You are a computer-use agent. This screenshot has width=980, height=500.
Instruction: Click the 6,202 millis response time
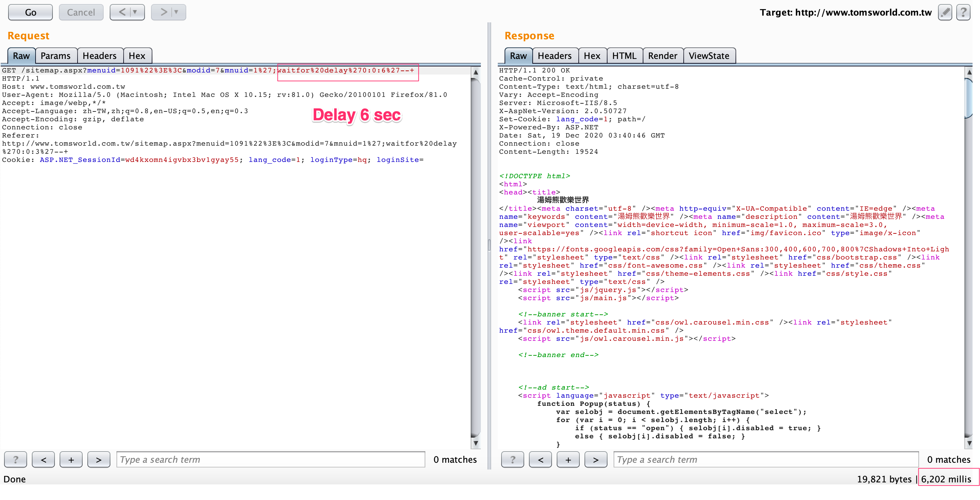coord(946,479)
